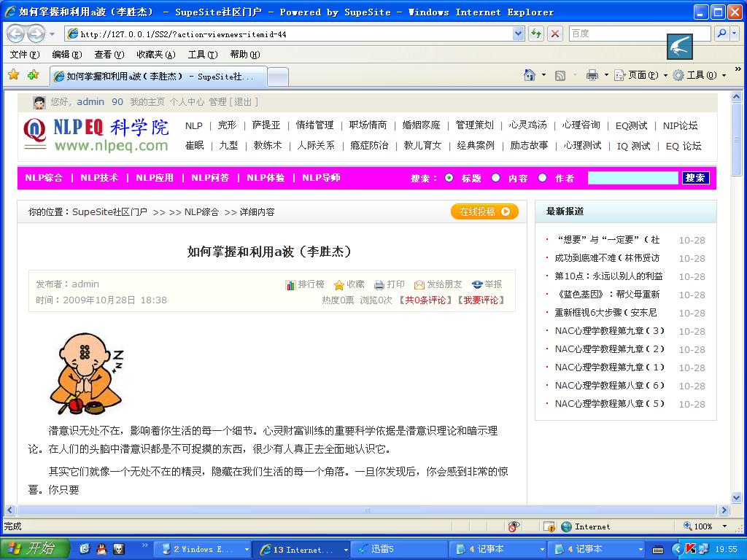Open Favorites Center star icon

(x=14, y=75)
